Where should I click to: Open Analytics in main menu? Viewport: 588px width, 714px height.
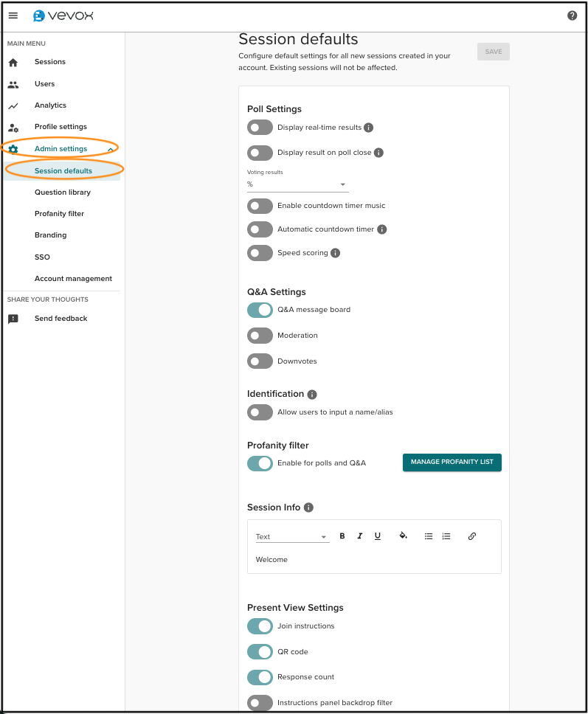51,105
